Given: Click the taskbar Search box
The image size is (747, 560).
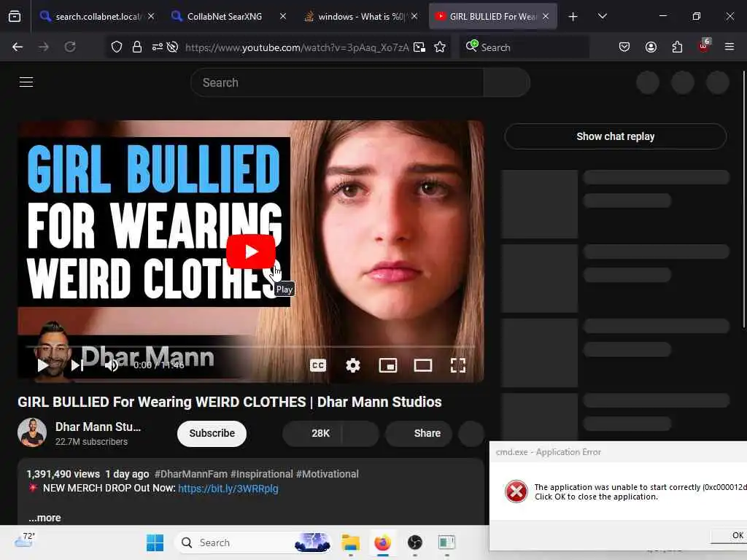Looking at the screenshot, I should pos(253,542).
